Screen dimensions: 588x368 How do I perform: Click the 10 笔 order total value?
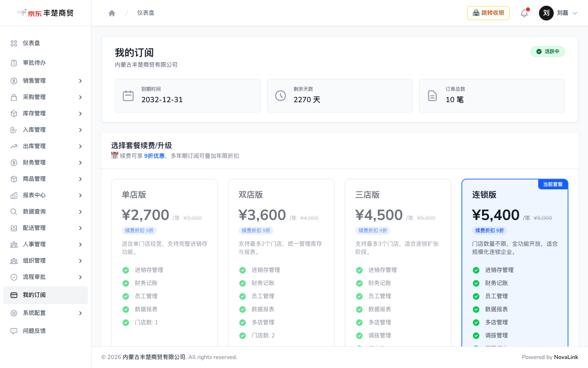tap(454, 100)
